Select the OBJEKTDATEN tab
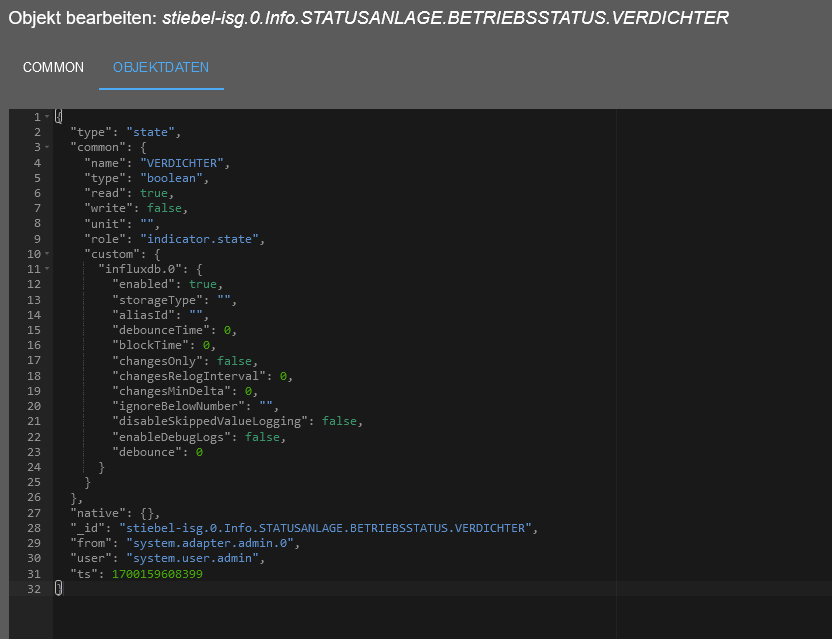Viewport: 832px width, 639px height. pyautogui.click(x=161, y=67)
